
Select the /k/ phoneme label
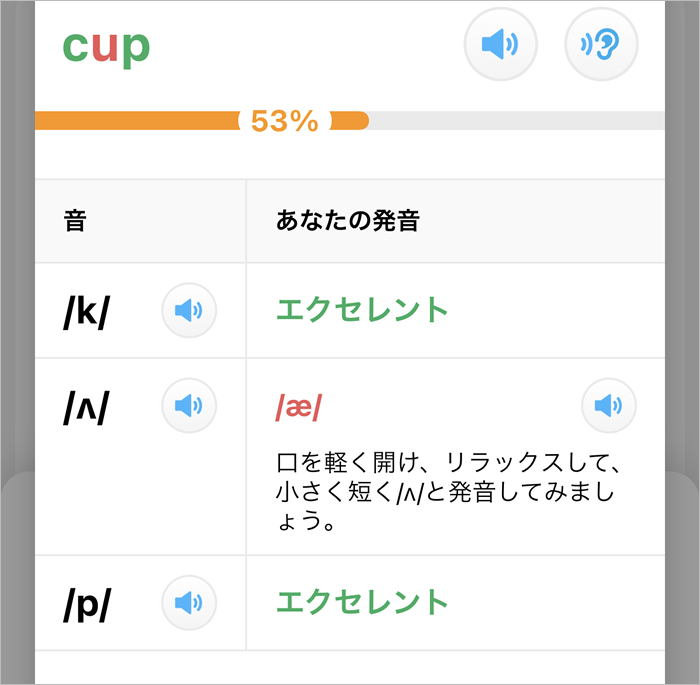[x=86, y=312]
